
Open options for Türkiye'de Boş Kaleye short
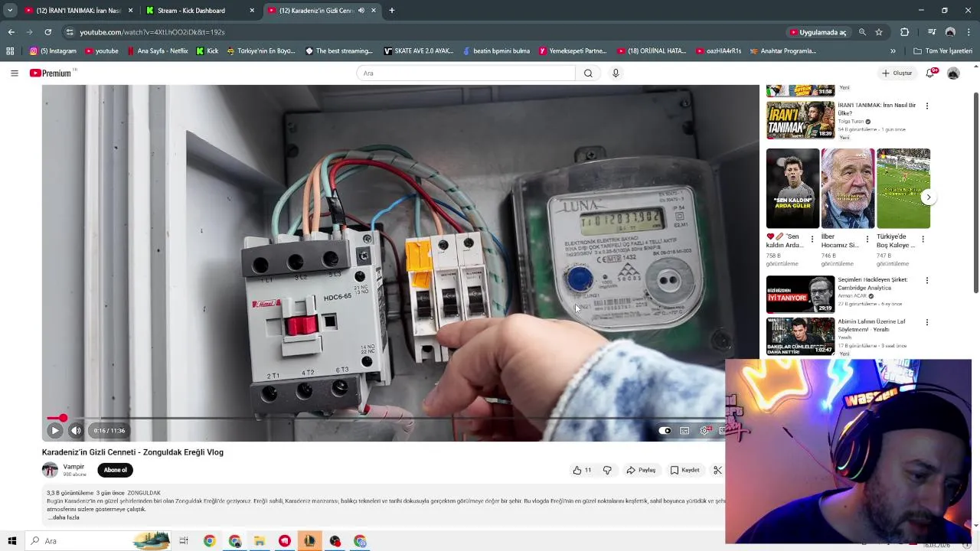coord(923,240)
